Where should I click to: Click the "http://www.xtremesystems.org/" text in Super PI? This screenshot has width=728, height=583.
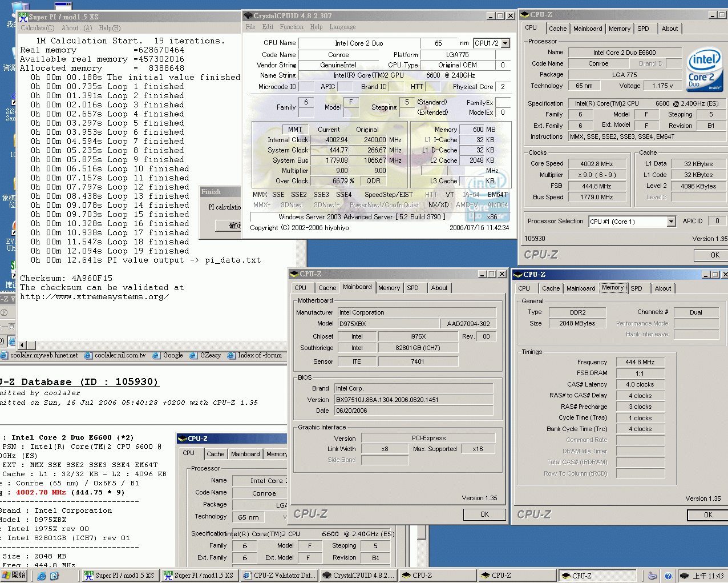[x=94, y=297]
